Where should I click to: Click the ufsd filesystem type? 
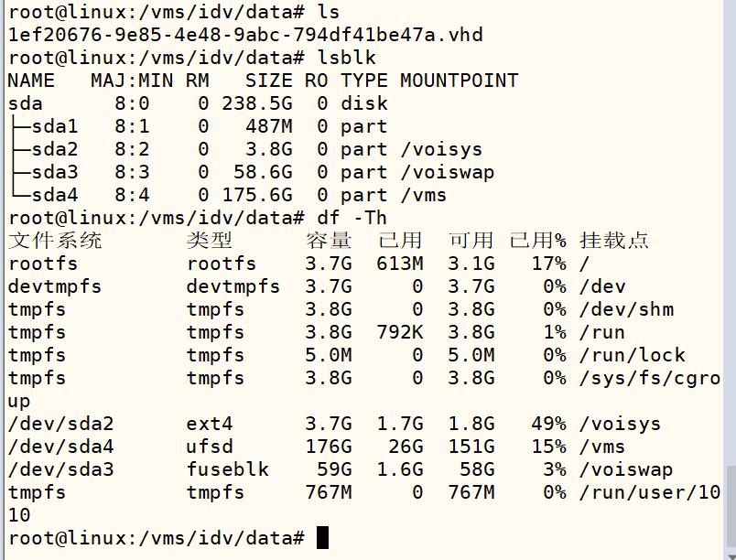211,447
